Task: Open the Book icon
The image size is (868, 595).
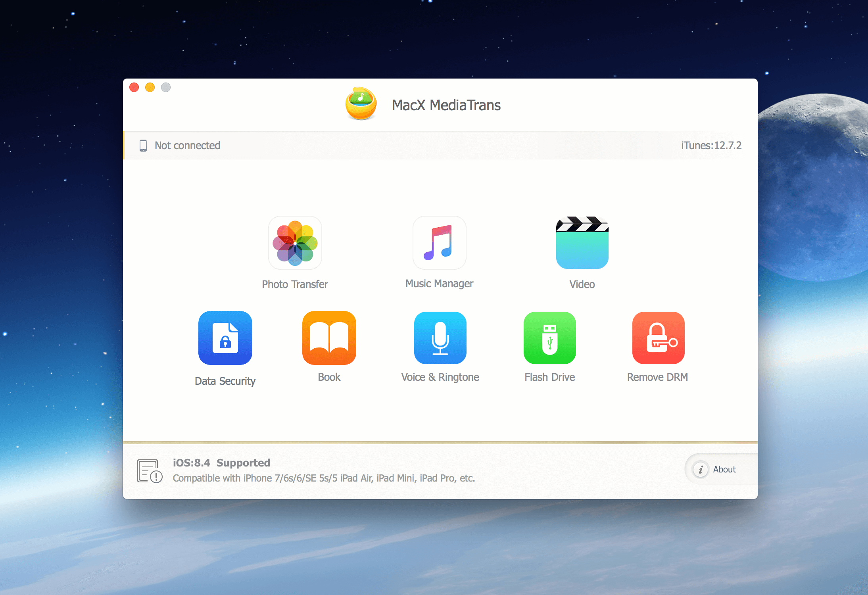Action: 329,338
